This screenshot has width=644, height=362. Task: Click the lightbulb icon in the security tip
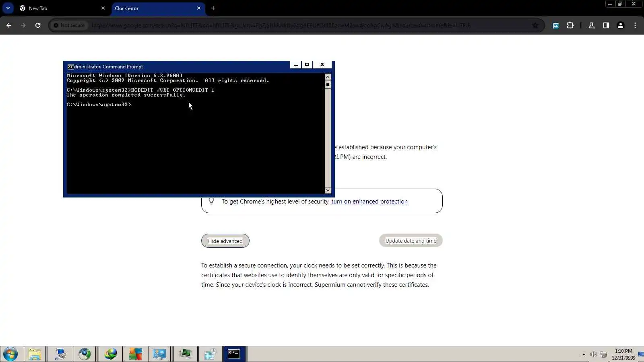click(x=211, y=201)
